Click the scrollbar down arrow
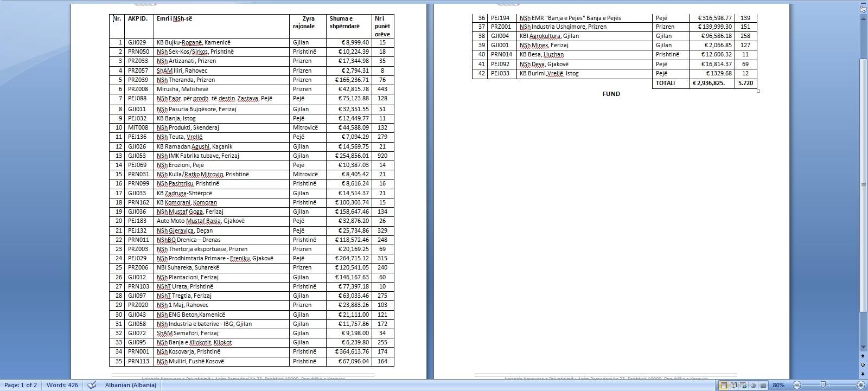The image size is (868, 391). [863, 347]
